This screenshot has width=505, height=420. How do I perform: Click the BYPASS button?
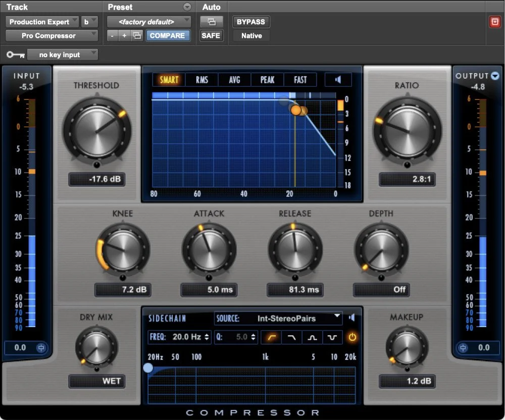point(251,22)
